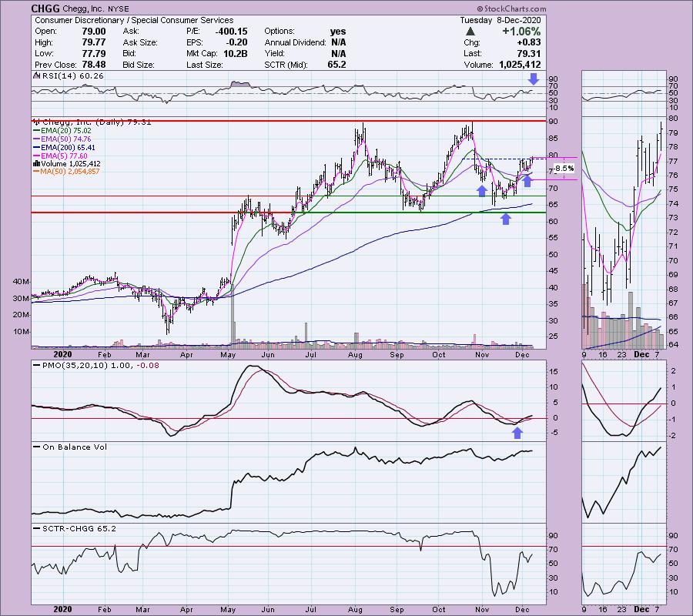The height and width of the screenshot is (616, 693).
Task: Click the CHGG ticker symbol heading
Action: click(45, 8)
